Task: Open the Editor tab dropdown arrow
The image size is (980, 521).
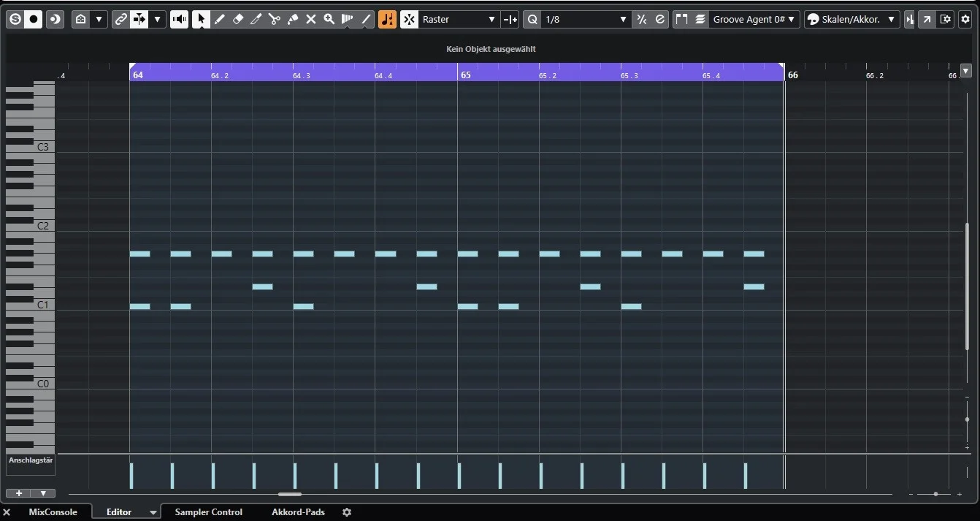Action: [x=153, y=513]
